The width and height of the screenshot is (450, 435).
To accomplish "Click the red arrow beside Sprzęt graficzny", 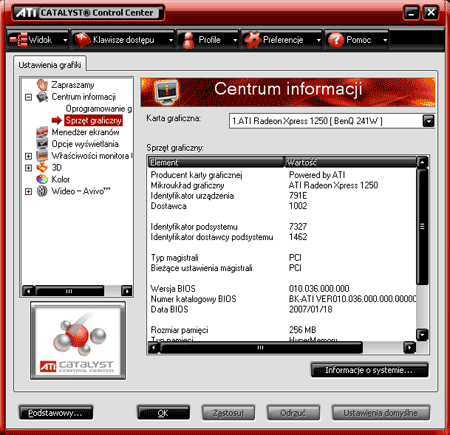I will click(x=57, y=120).
